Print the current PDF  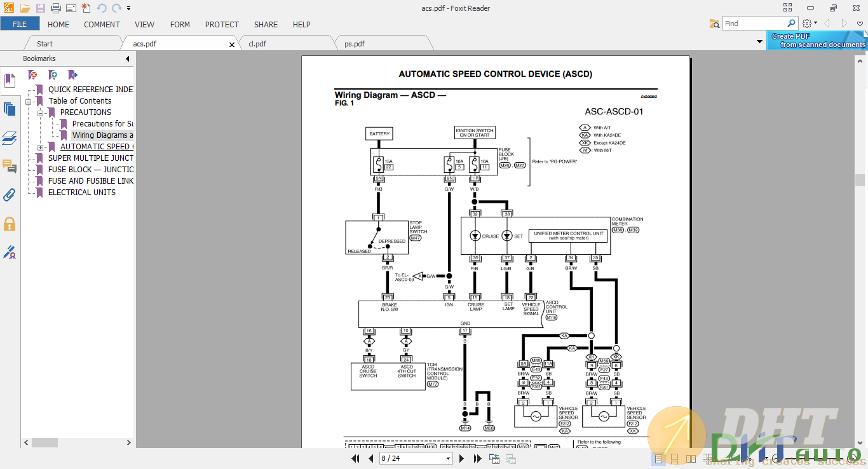[x=56, y=8]
